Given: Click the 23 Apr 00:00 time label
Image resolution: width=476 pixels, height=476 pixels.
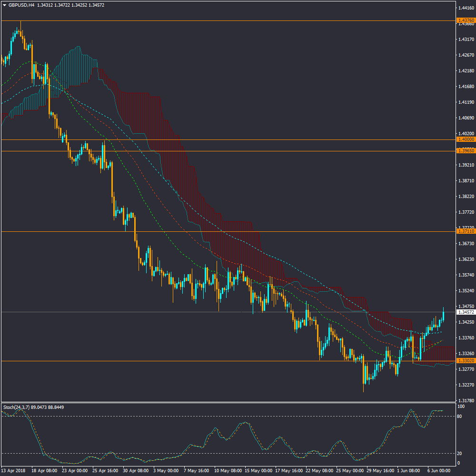Looking at the screenshot, I should pos(74,470).
